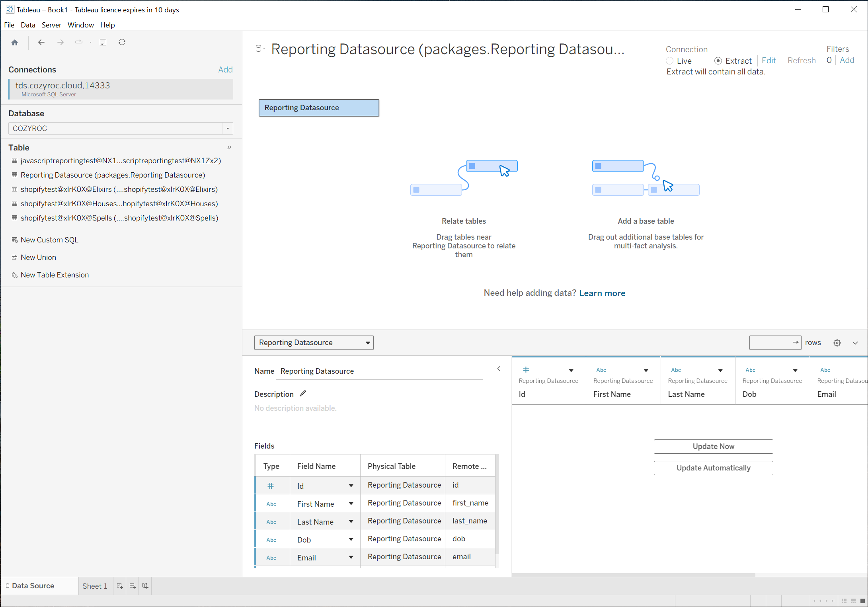Image resolution: width=868 pixels, height=607 pixels.
Task: Open data grid settings gear icon
Action: pyautogui.click(x=837, y=343)
